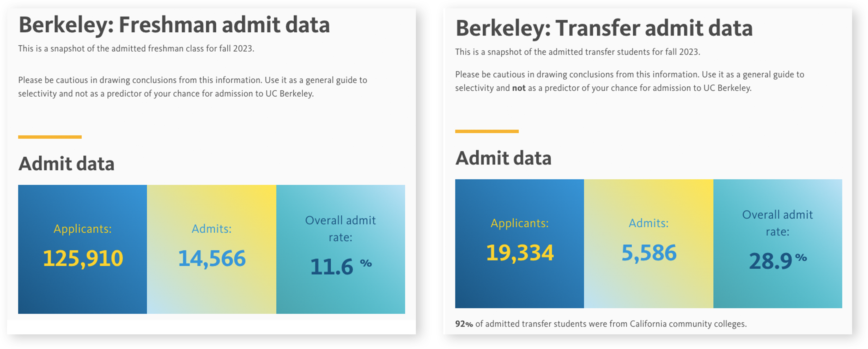The height and width of the screenshot is (349, 868).
Task: Select the freshman Admits 14,566 tile
Action: click(212, 249)
